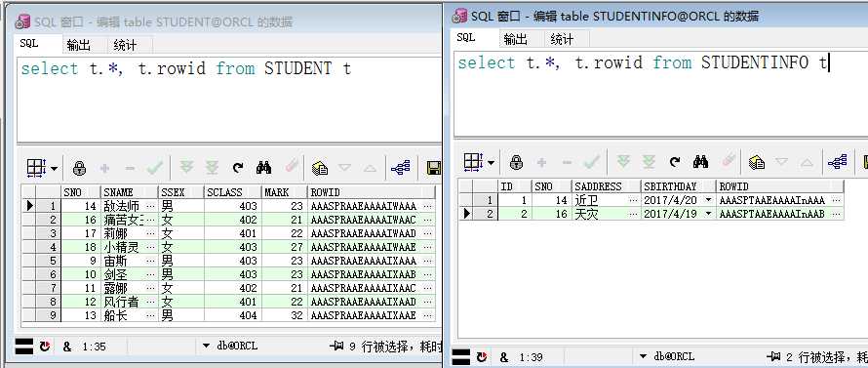Click query by example icon in STUDENTINFO window
Viewport: 868px width, 368px height.
(756, 162)
